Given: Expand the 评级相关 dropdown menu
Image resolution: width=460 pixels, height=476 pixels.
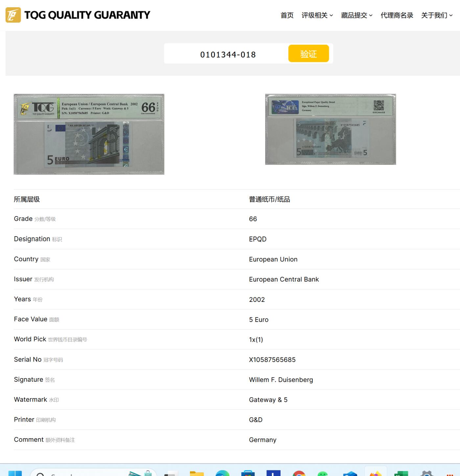Looking at the screenshot, I should click(317, 15).
